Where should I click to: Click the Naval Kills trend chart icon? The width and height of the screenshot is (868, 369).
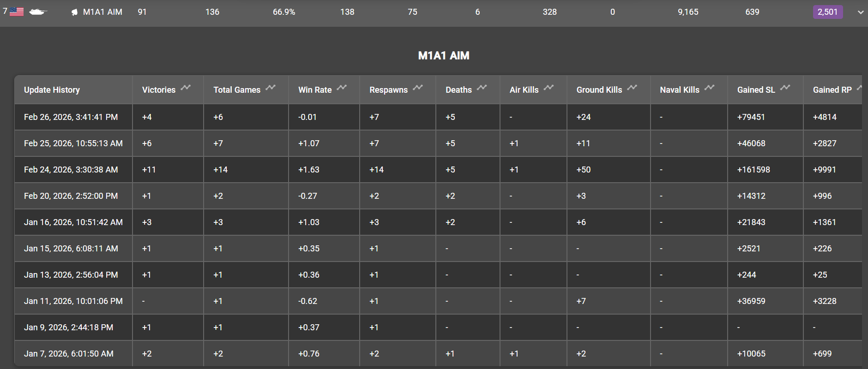tap(710, 88)
